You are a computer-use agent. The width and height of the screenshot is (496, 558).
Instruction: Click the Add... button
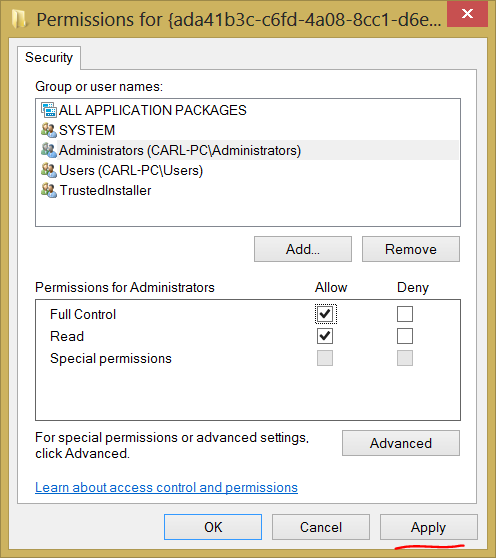tap(303, 249)
